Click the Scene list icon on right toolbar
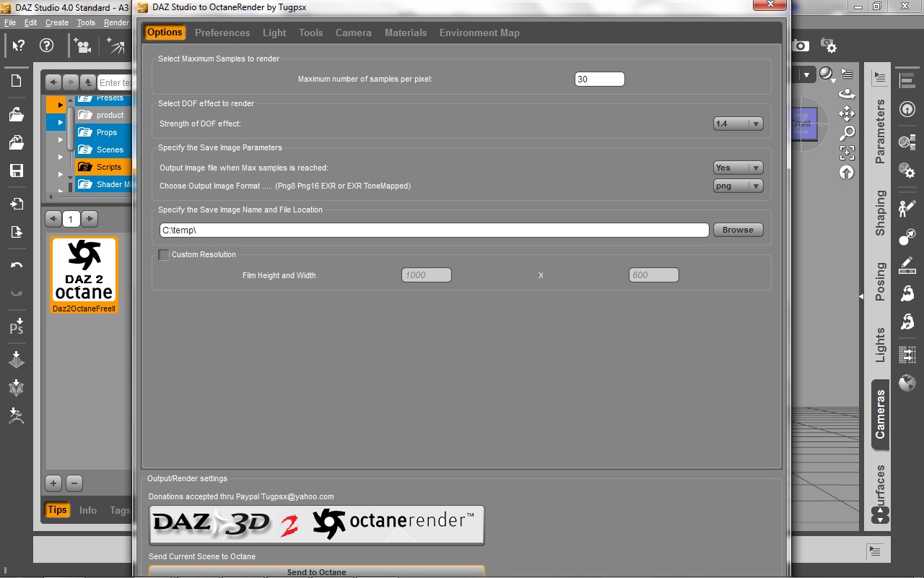924x578 pixels. point(907,81)
